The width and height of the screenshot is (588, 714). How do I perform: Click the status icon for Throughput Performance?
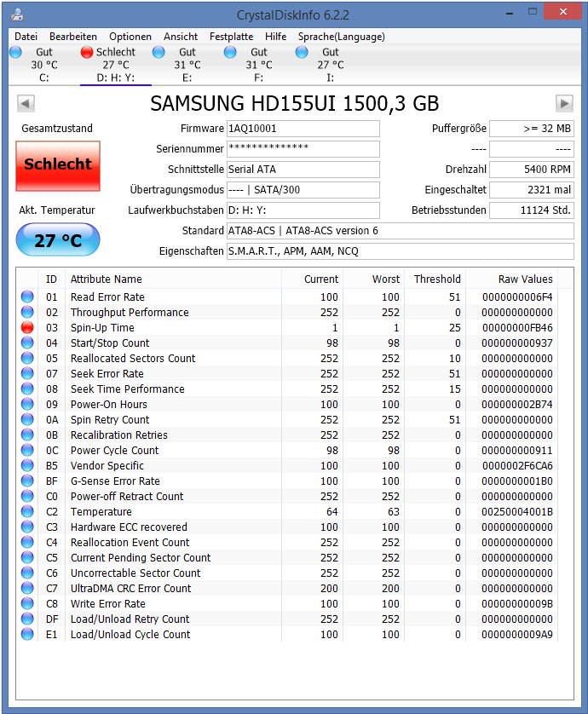click(x=27, y=312)
